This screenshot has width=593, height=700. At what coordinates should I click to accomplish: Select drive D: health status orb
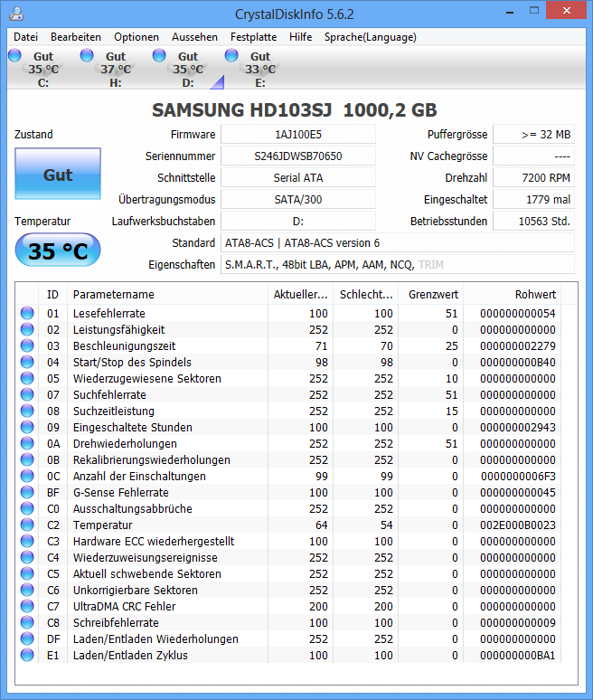click(x=159, y=55)
